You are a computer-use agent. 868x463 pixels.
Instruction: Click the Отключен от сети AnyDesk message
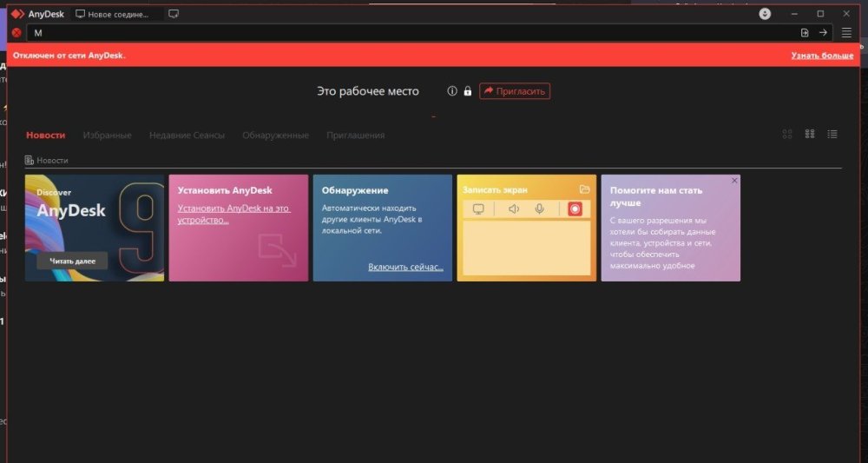pos(69,56)
